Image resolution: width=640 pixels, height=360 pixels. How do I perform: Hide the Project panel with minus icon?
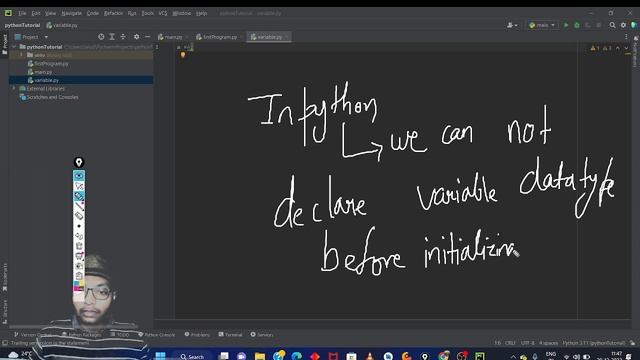[147, 37]
